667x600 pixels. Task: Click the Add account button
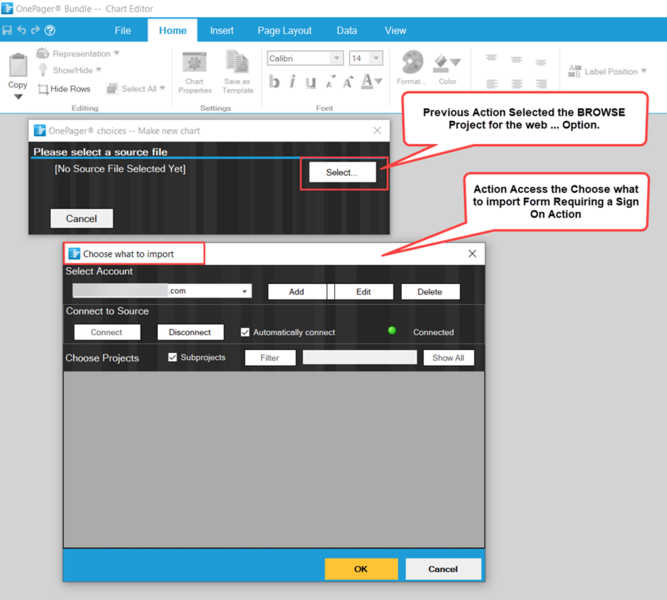[297, 291]
